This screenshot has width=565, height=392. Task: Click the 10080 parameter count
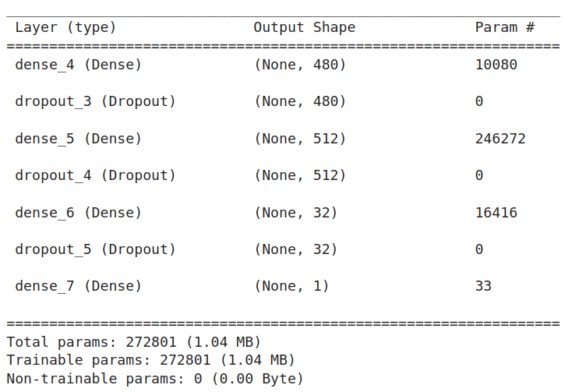tap(496, 65)
